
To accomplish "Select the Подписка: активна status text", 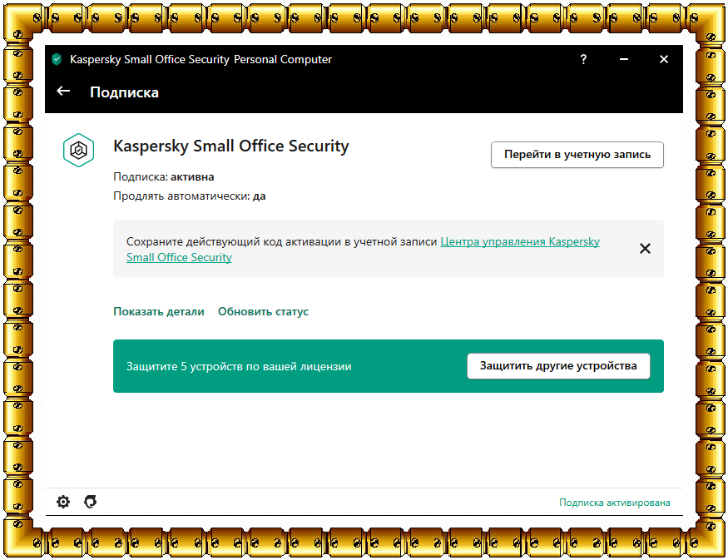I will tap(163, 177).
